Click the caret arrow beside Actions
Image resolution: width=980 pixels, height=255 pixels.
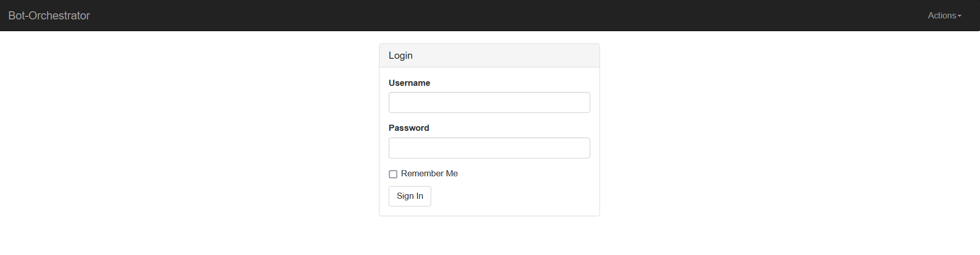click(x=960, y=16)
